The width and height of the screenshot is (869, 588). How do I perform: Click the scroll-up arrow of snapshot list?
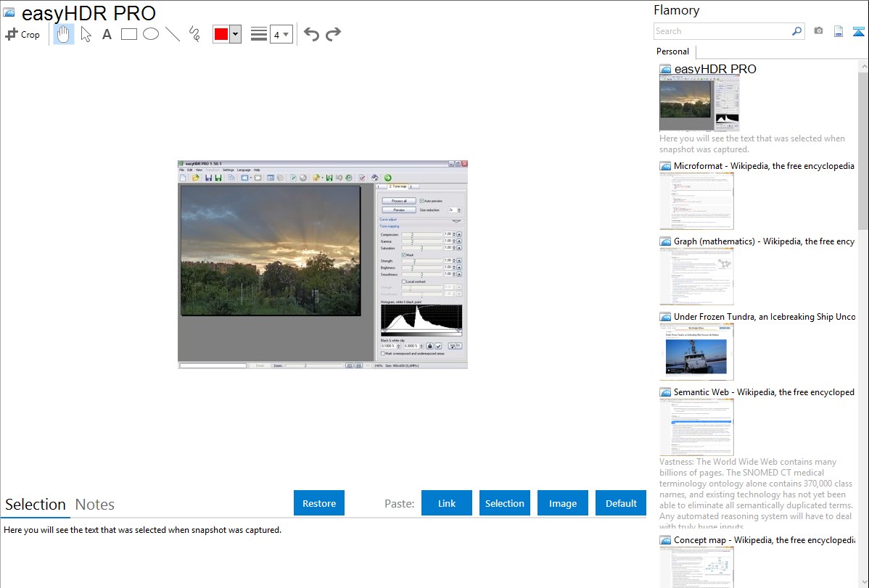[863, 67]
